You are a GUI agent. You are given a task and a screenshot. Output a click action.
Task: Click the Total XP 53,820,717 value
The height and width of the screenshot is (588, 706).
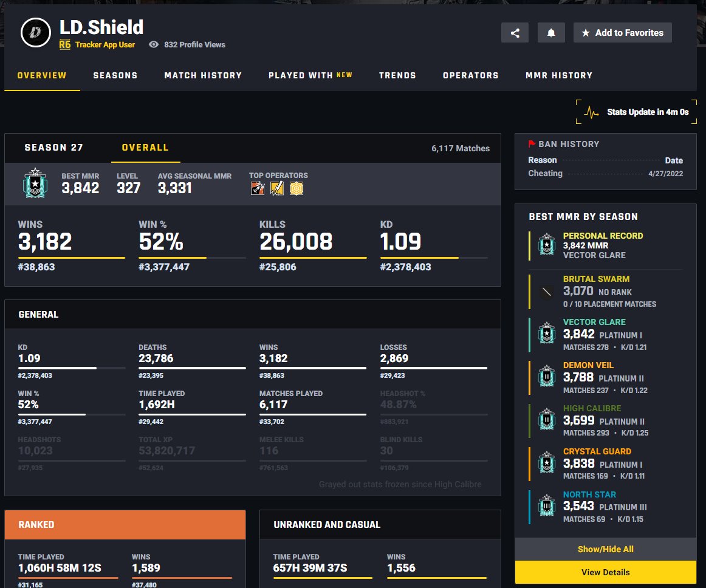(166, 451)
